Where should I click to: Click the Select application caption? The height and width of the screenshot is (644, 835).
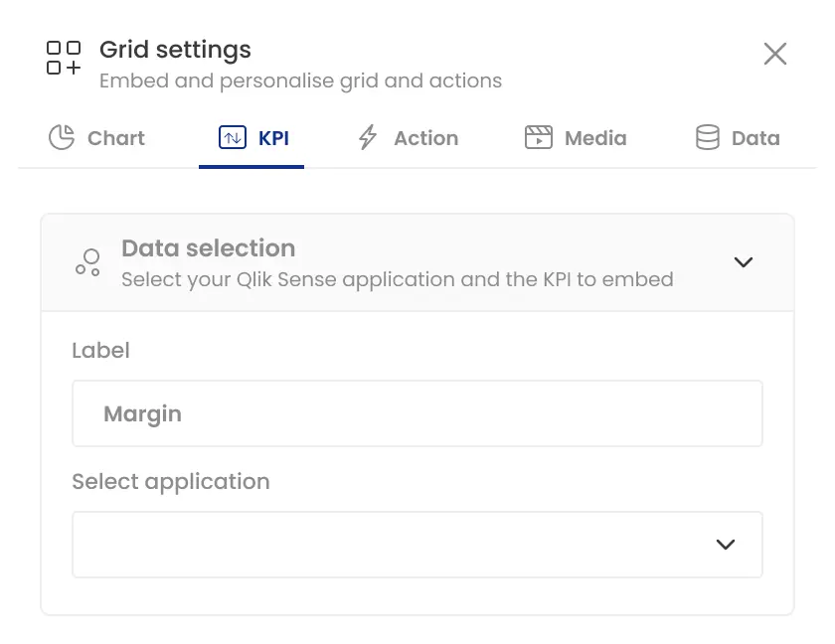tap(171, 482)
